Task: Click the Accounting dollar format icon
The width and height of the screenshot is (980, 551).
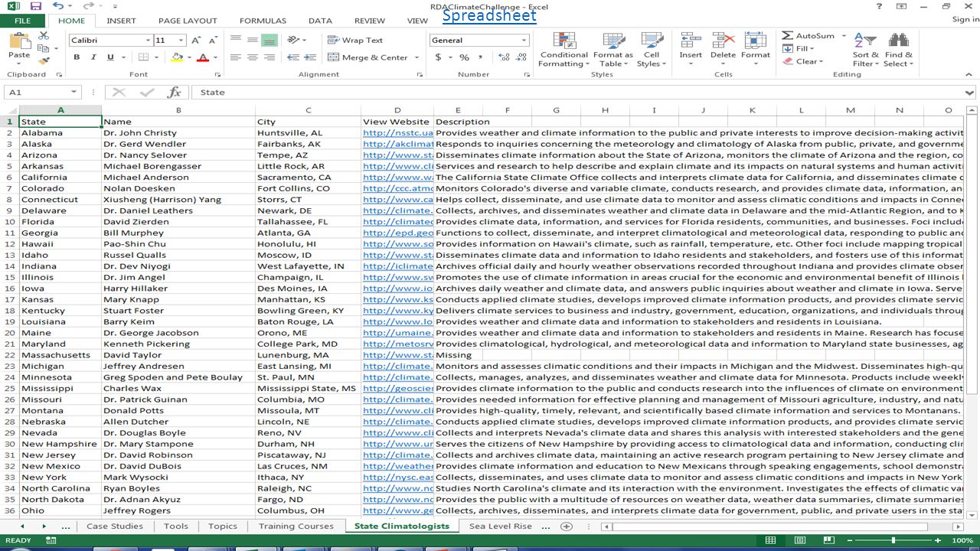Action: pyautogui.click(x=439, y=57)
